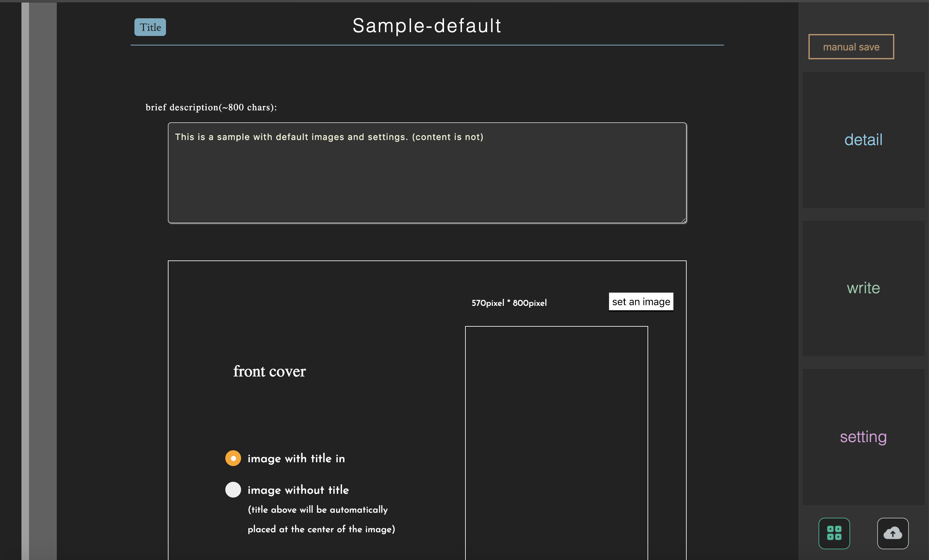Screen dimensions: 929x560
Task: Go to the setting tab
Action: [863, 437]
